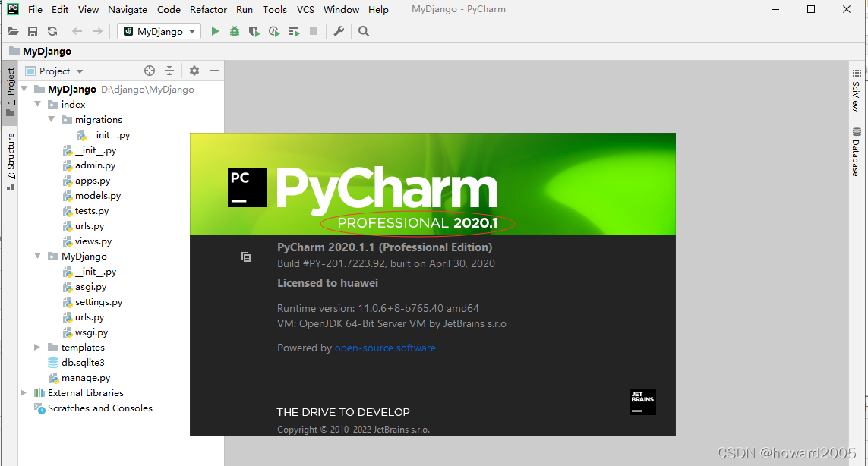Run MyDjango with green play icon

click(x=216, y=32)
